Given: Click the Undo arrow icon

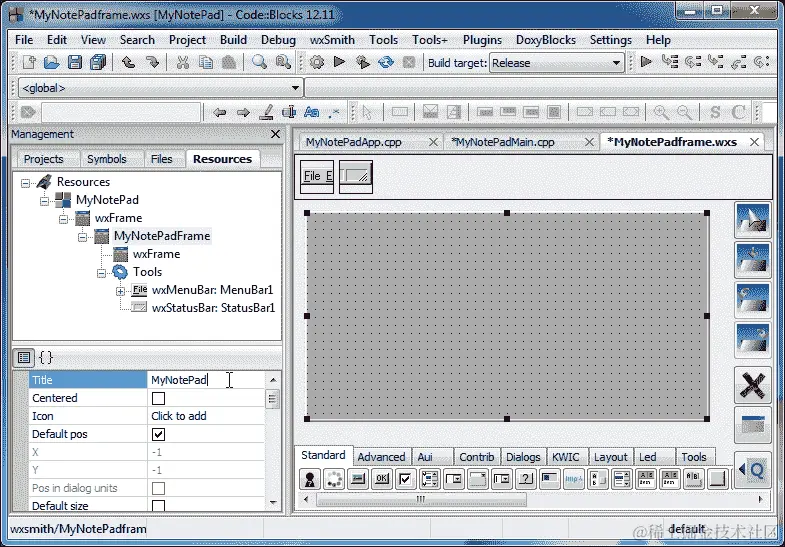Looking at the screenshot, I should (x=129, y=62).
